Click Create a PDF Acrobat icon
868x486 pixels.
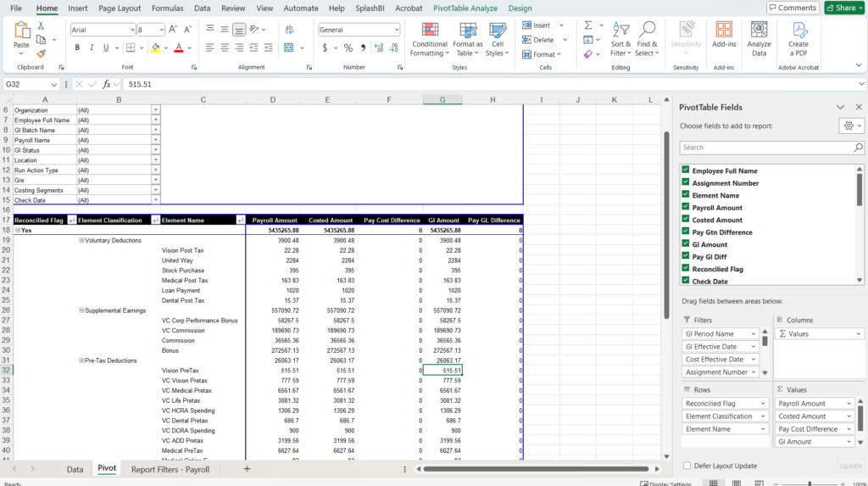click(x=798, y=39)
